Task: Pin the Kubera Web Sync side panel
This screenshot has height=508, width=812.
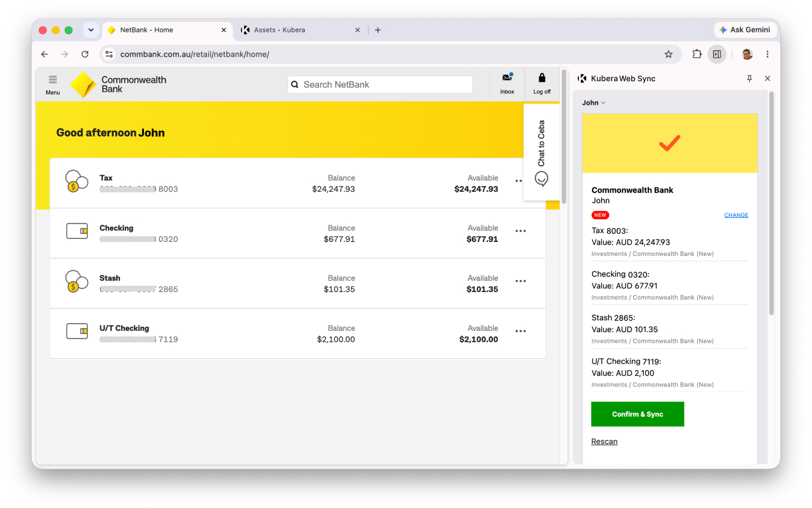Action: [x=749, y=79]
